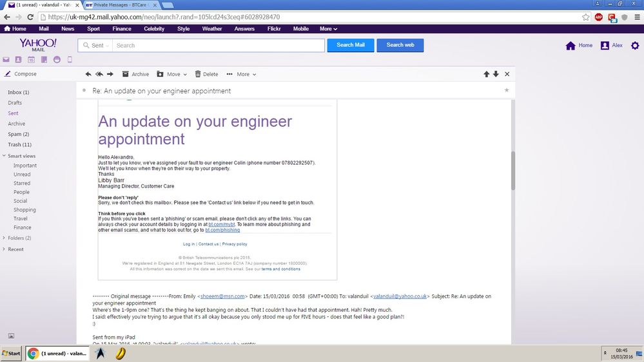Open the mail envelope icon under Yahoo logo

coord(6,59)
